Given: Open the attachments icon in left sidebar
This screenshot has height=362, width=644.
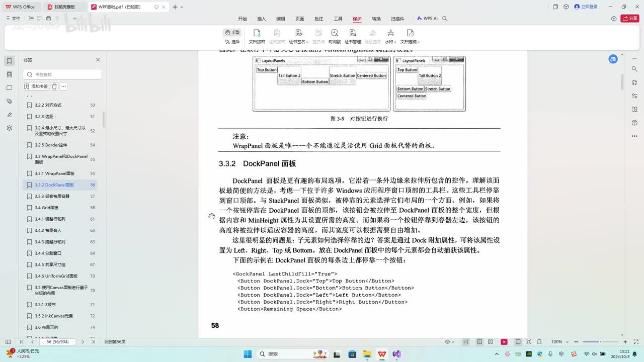Looking at the screenshot, I should pos(9,102).
